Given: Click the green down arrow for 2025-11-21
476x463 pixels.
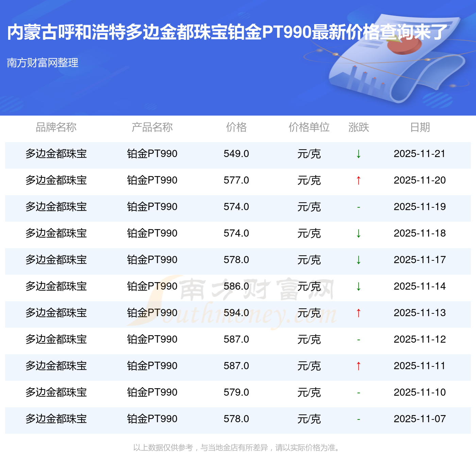Looking at the screenshot, I should click(x=358, y=154).
